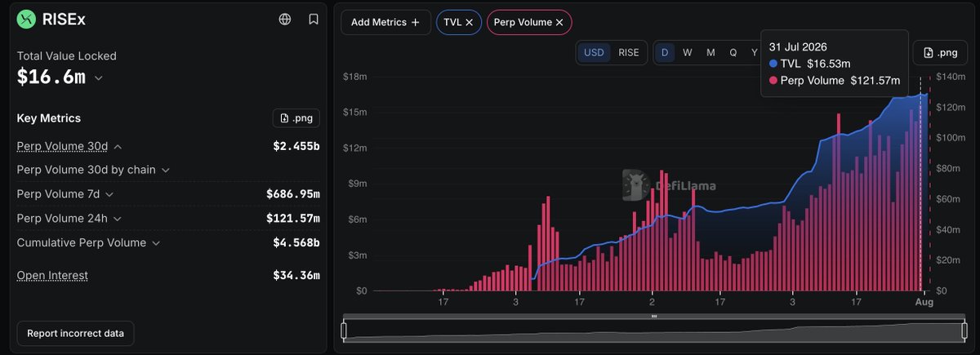Open the website globe icon
Screen dimensions: 980x355
[284, 19]
